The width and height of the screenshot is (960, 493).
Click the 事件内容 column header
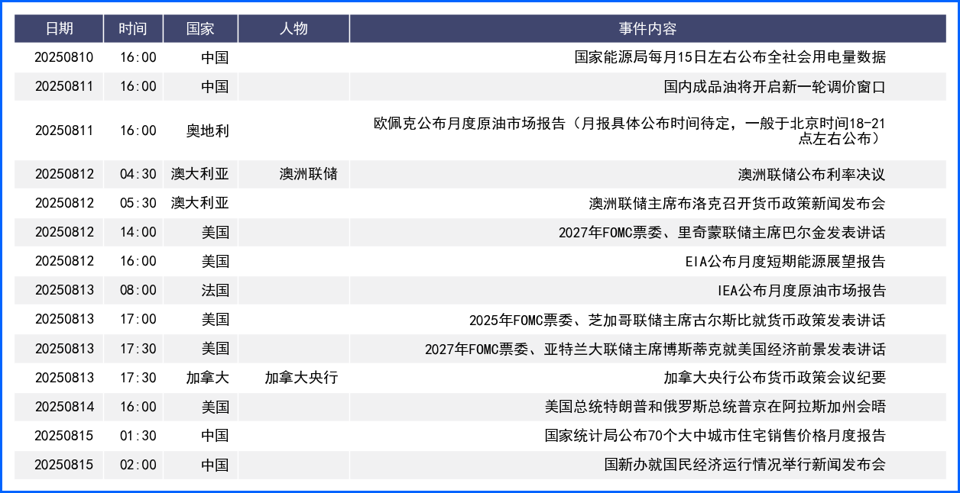coord(648,29)
